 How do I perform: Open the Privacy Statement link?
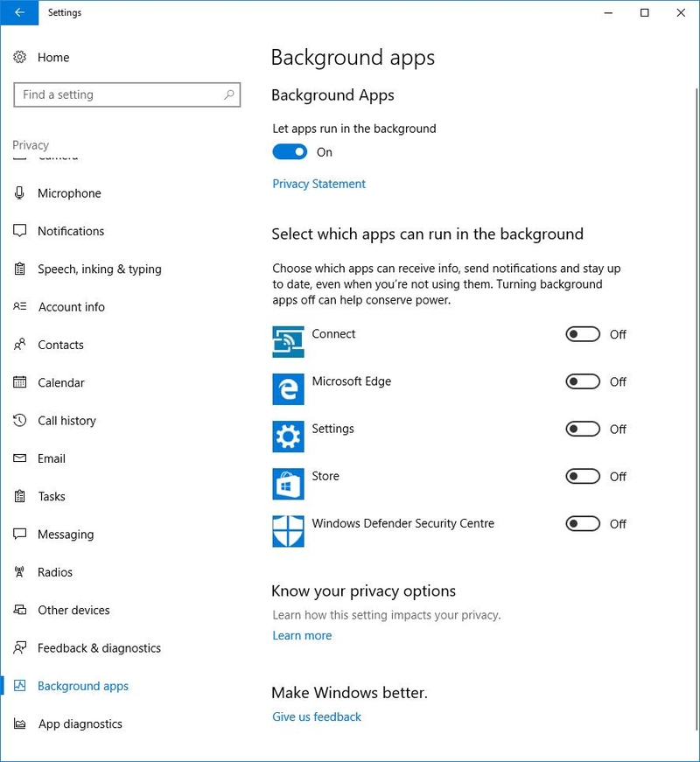coord(318,185)
